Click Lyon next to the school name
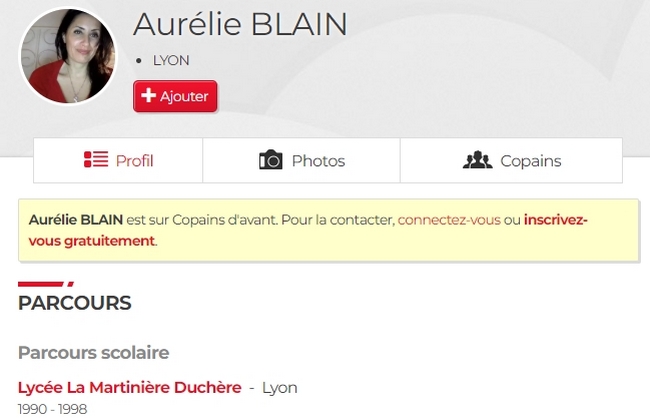 280,387
